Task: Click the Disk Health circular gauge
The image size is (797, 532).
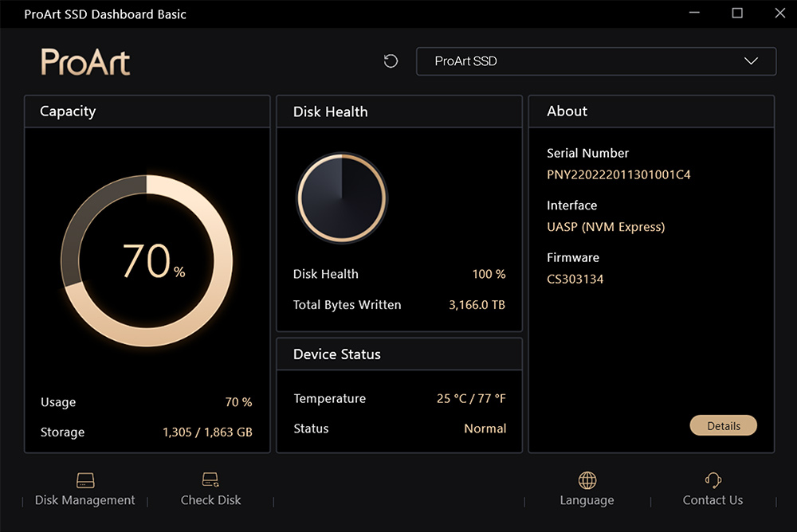Action: [x=342, y=198]
